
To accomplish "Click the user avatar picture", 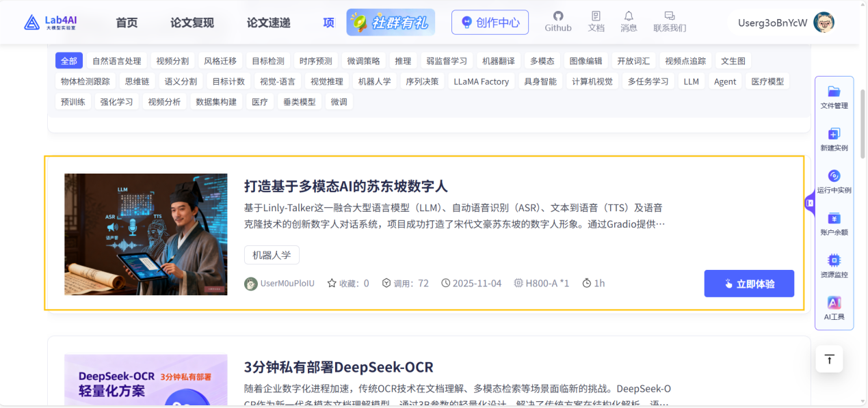I will click(x=824, y=23).
